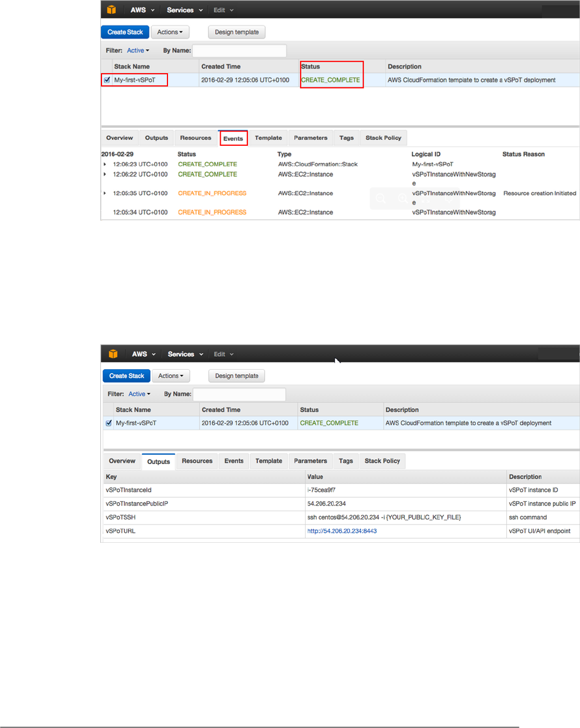Open Actions dropdown in top console
This screenshot has width=580, height=728.
click(170, 32)
